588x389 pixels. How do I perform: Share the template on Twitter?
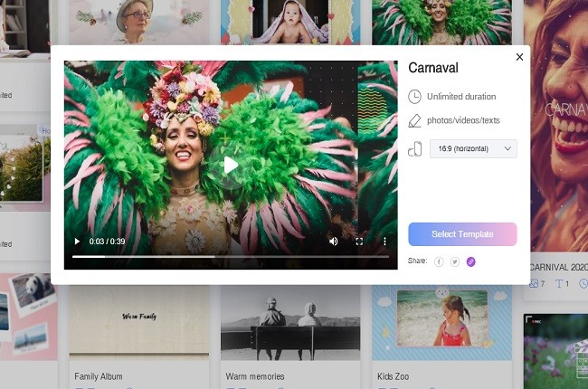point(455,261)
